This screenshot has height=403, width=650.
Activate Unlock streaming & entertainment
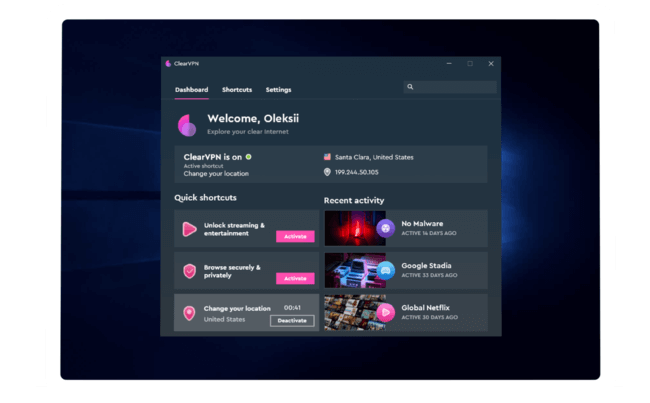(x=295, y=236)
